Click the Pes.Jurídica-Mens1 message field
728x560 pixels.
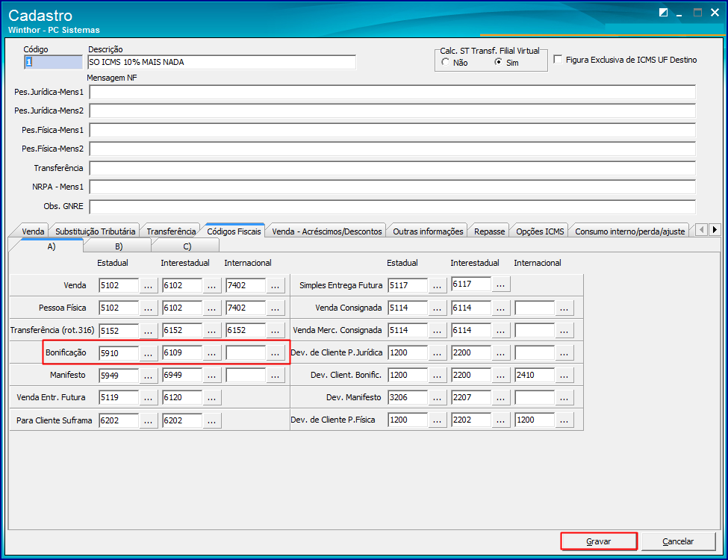click(x=392, y=92)
